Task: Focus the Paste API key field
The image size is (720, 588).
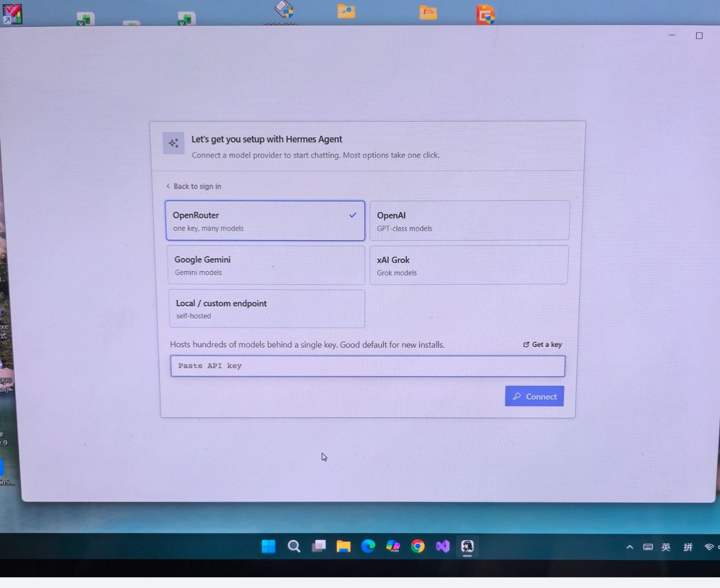Action: tap(367, 366)
